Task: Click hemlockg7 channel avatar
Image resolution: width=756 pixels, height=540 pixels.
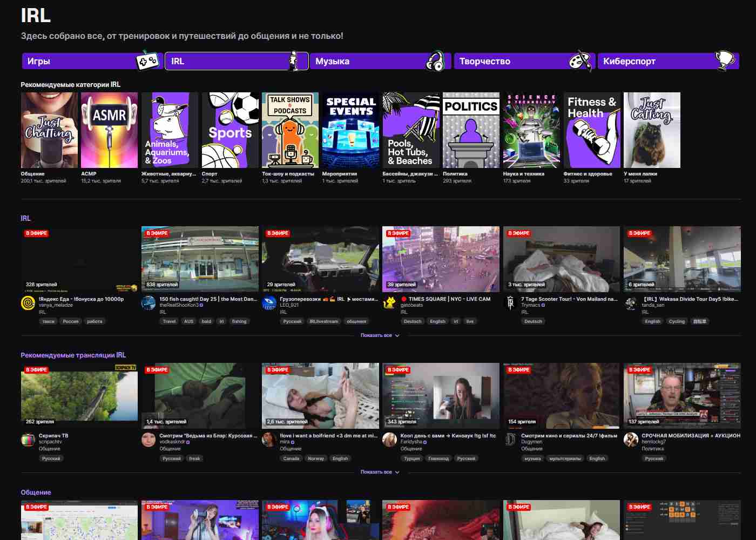Action: pyautogui.click(x=631, y=440)
